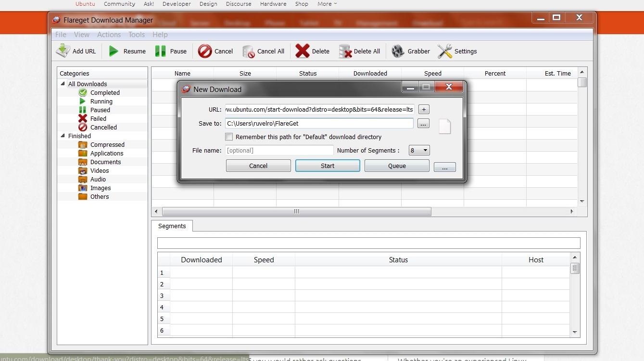The image size is (644, 361).
Task: Click the downloads list horizontal scrollbar
Action: [x=297, y=211]
